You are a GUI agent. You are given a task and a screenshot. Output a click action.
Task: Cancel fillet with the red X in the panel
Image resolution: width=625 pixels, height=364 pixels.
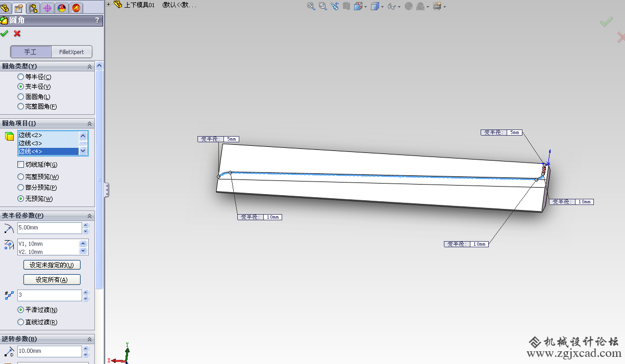[17, 34]
